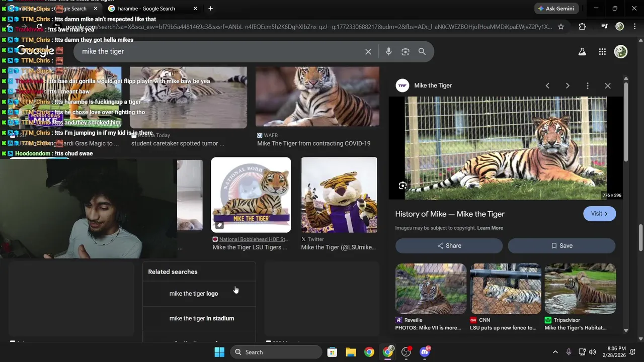The image size is (644, 362).
Task: Open Google Lens search by image
Action: (x=406, y=52)
